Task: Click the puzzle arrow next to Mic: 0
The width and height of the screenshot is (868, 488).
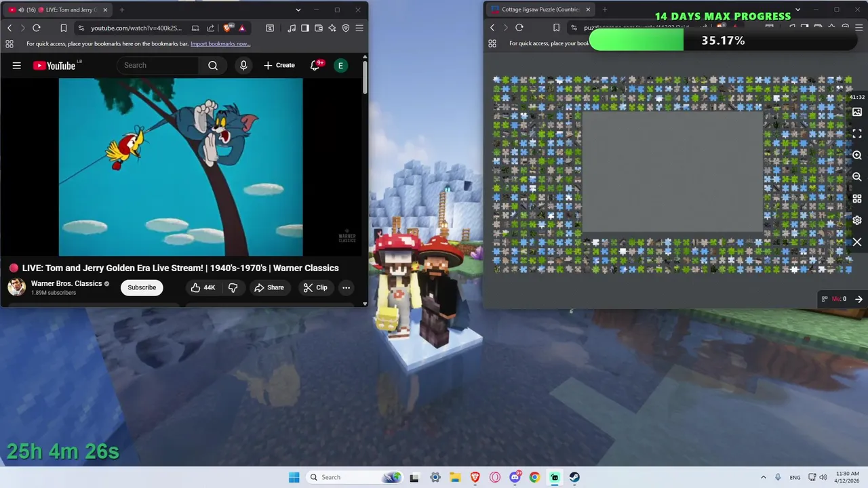Action: [859, 299]
